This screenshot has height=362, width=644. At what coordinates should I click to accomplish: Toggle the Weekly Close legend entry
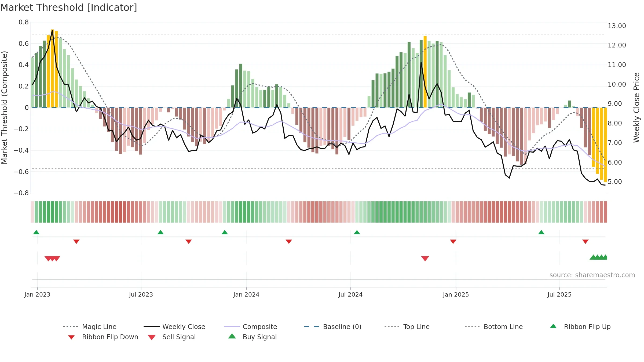pyautogui.click(x=174, y=327)
